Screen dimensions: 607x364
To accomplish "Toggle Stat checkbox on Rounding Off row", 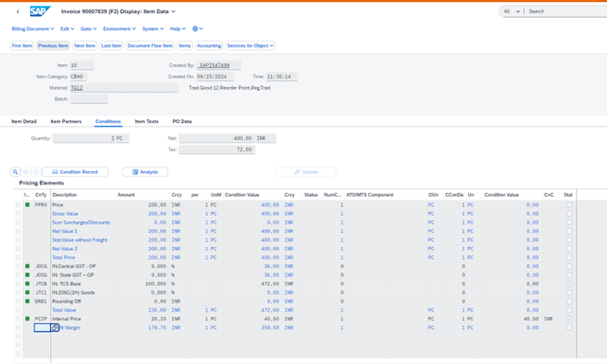I will click(x=569, y=301).
